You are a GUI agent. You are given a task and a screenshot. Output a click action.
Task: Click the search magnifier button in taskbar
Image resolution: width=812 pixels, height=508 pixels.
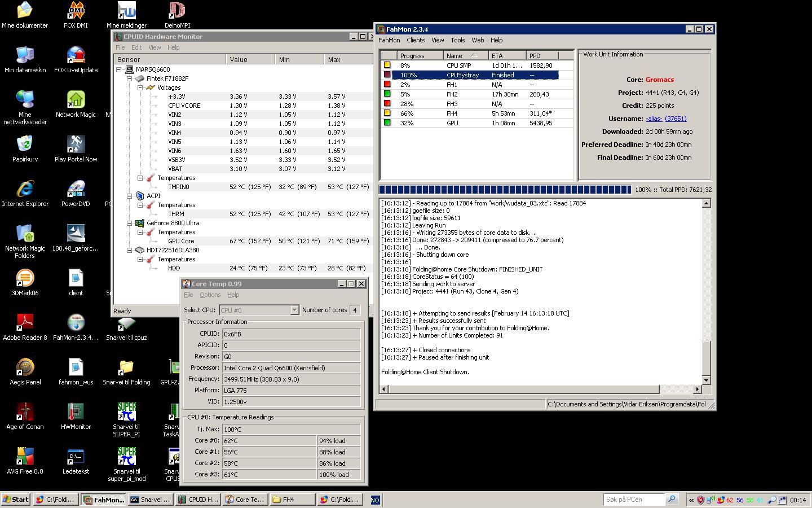pos(672,500)
